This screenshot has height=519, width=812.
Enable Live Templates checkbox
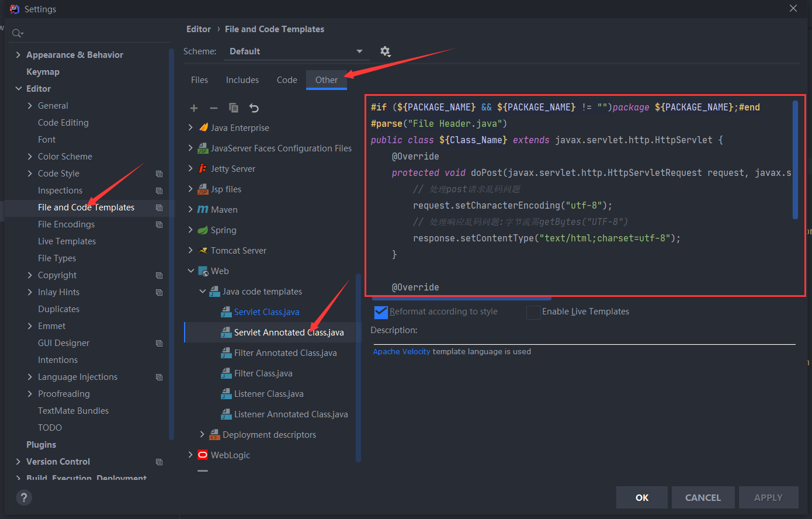(x=533, y=312)
